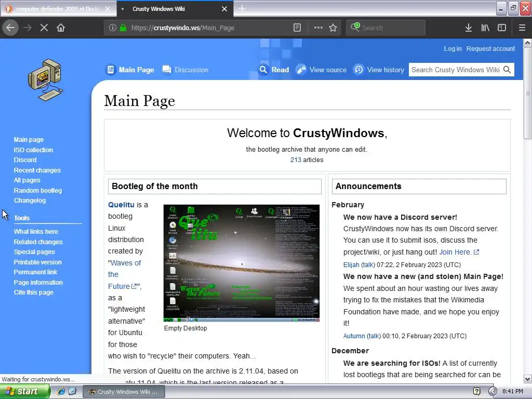532x399 pixels.
Task: Bookmark this page with the star
Action: (333, 28)
